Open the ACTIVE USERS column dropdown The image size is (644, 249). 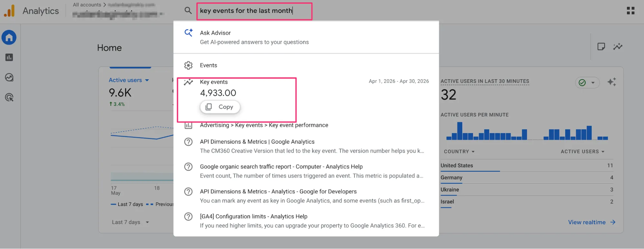(582, 152)
